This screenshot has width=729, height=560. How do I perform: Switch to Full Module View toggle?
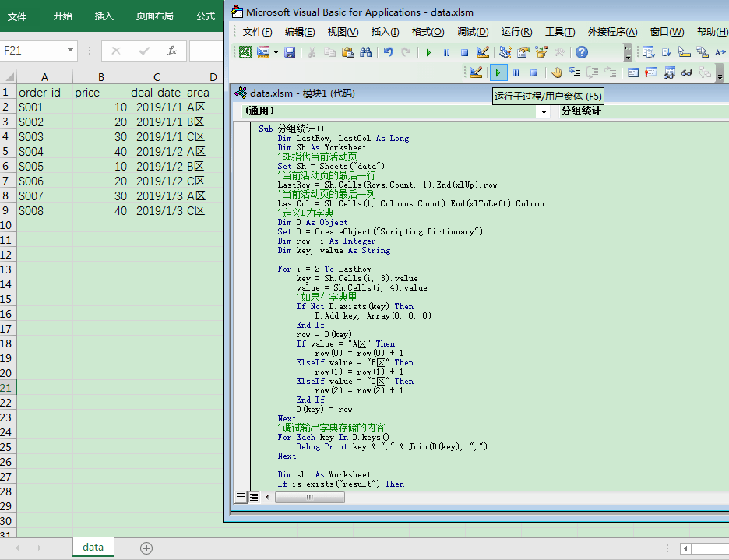click(x=254, y=496)
